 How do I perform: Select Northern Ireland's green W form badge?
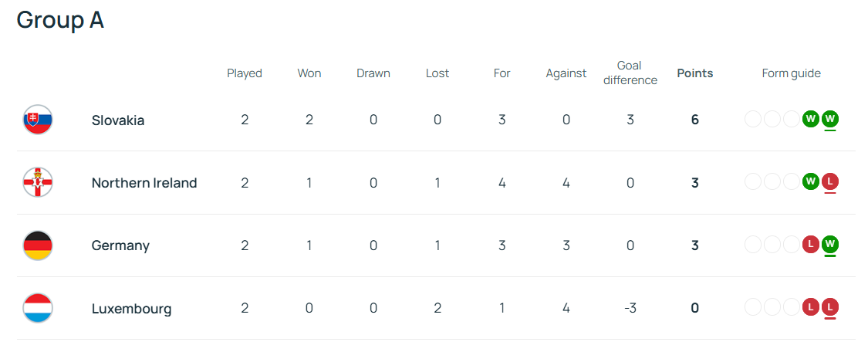pos(811,181)
